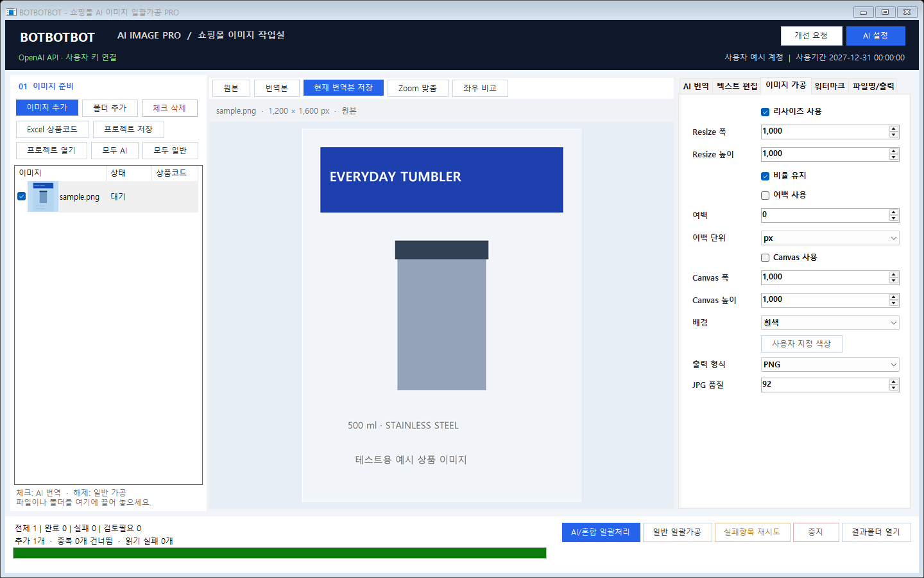The width and height of the screenshot is (924, 578).
Task: Toggle the 비율 유지 checkbox
Action: pos(765,176)
